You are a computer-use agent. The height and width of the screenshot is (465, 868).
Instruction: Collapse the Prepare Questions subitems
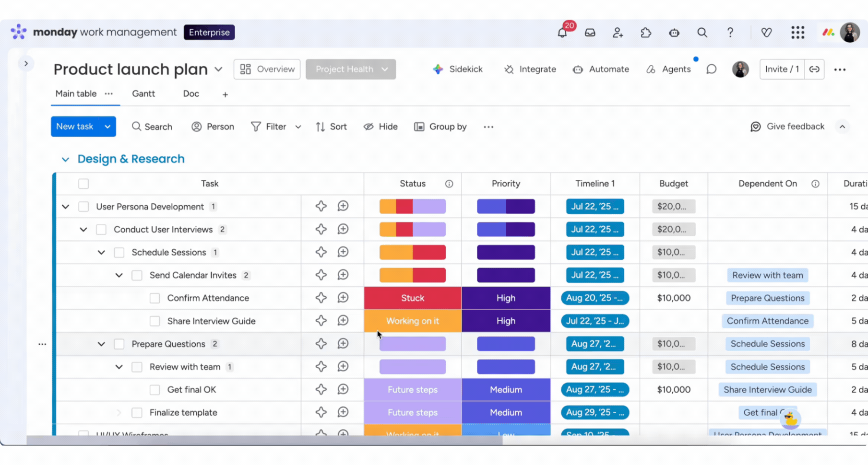point(101,344)
